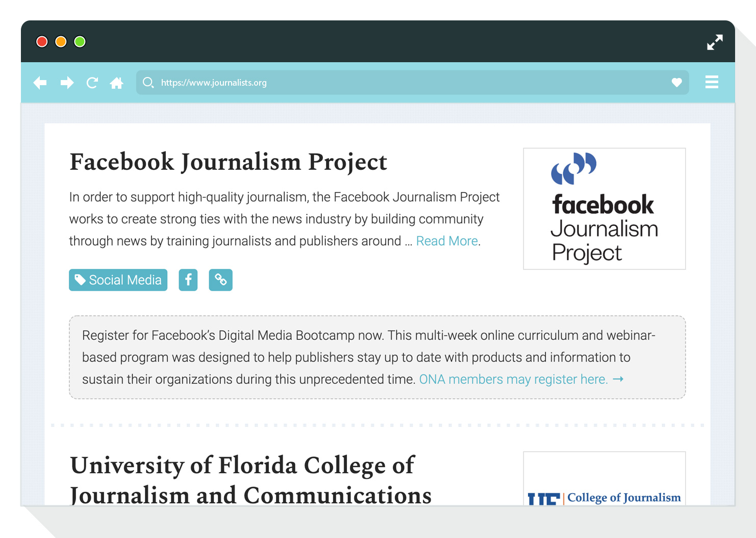Favorite the page with heart icon
The image size is (756, 538).
[677, 83]
